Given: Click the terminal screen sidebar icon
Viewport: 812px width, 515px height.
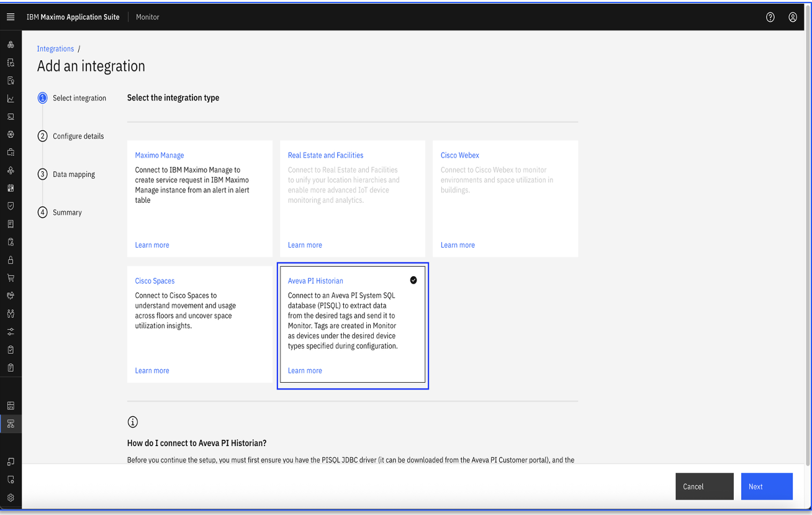Looking at the screenshot, I should [x=11, y=117].
